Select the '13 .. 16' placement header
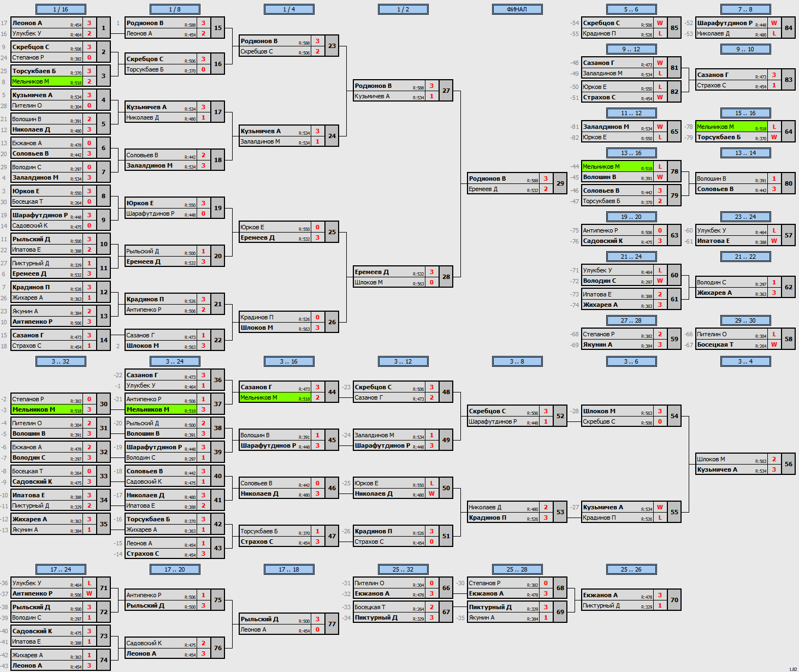 631,153
